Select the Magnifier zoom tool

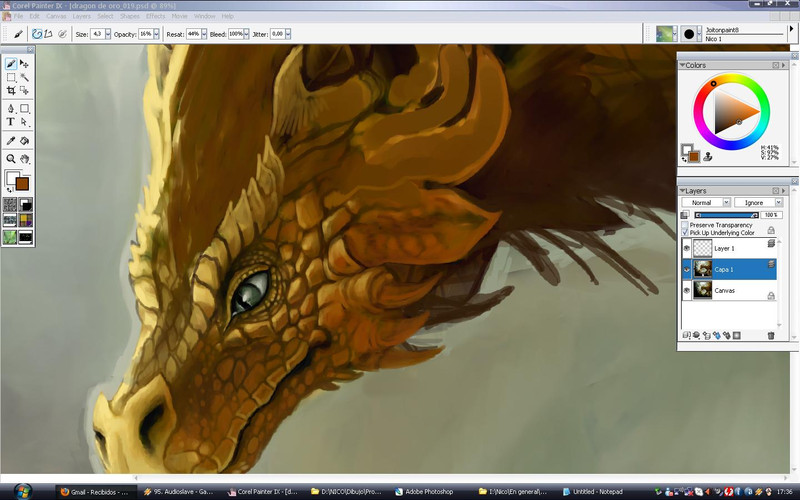(x=11, y=159)
